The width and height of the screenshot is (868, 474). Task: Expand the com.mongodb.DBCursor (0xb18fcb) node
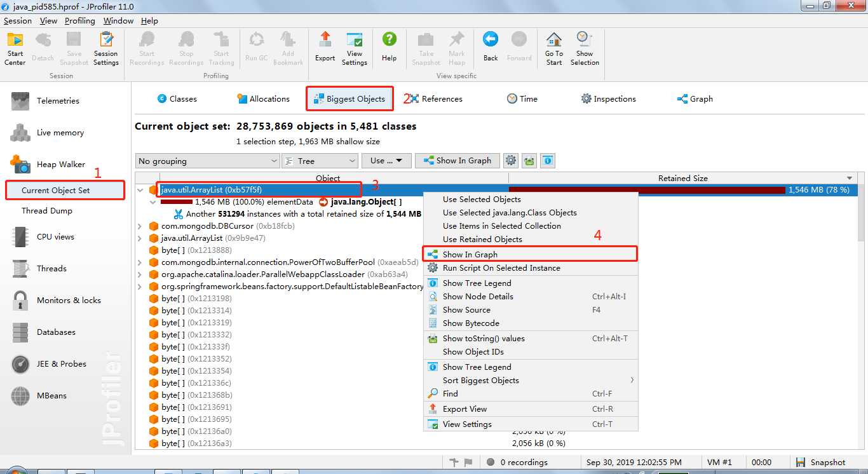pos(140,226)
